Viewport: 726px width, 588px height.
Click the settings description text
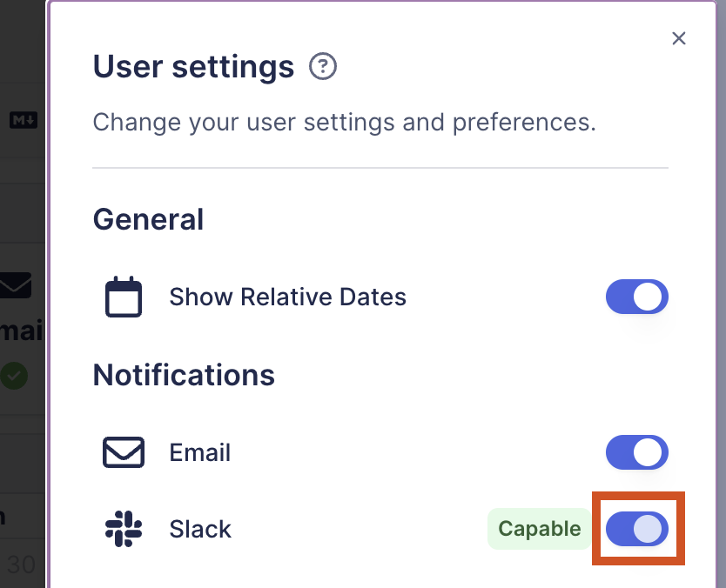point(344,122)
